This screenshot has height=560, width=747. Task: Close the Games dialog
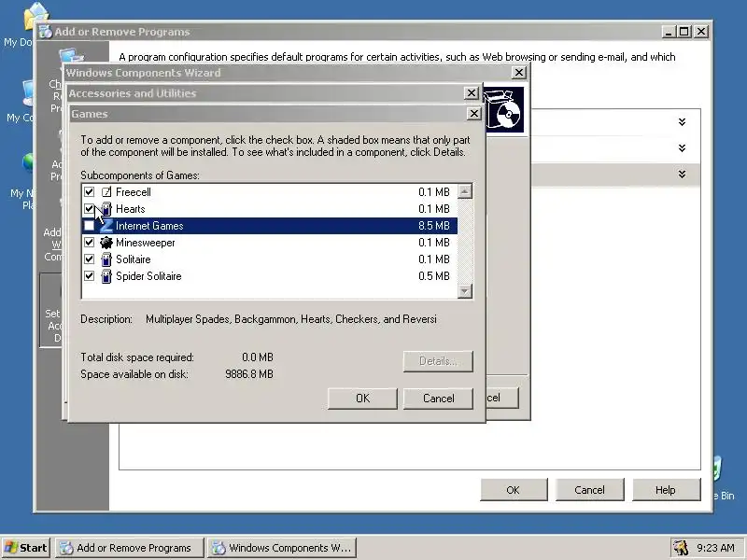click(x=474, y=113)
